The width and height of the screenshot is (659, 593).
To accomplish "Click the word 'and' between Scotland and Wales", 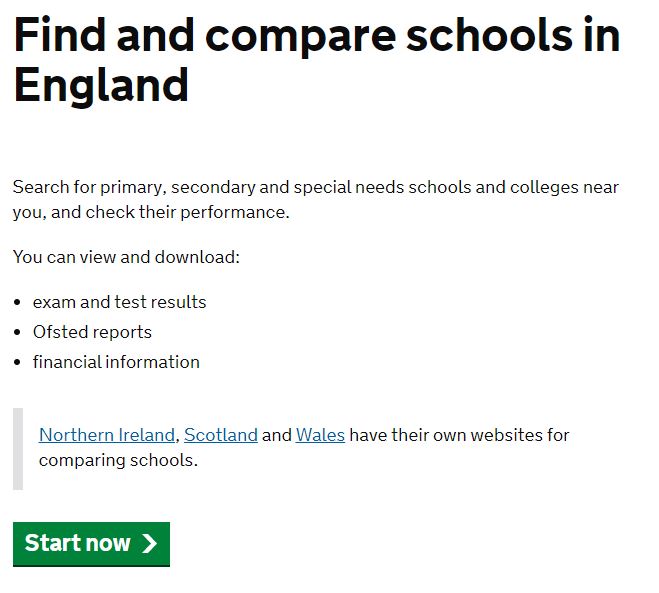I will click(x=277, y=435).
